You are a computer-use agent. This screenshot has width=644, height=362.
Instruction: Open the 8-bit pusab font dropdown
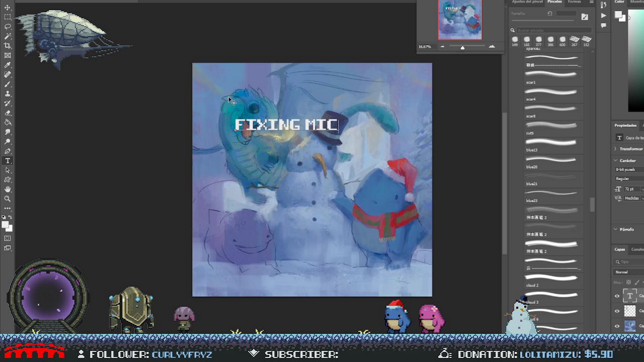pos(629,170)
